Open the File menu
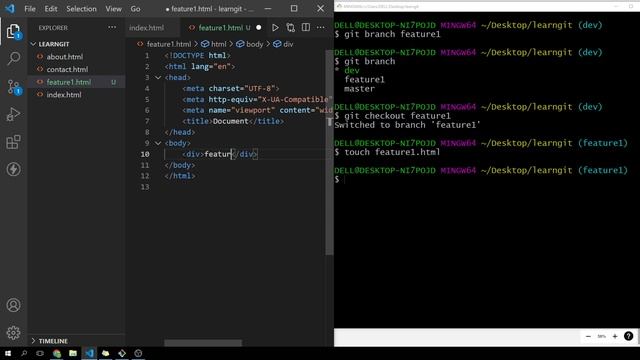640x360 pixels. coord(30,9)
